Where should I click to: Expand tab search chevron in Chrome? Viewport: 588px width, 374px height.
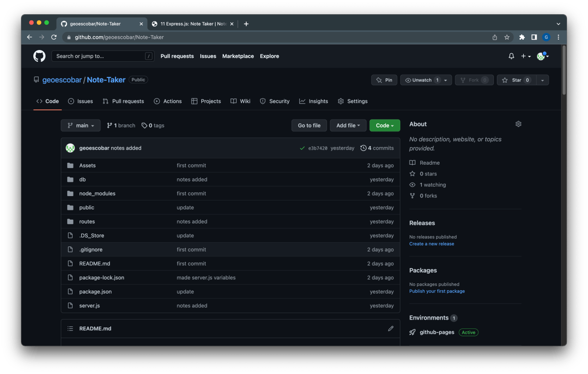click(558, 24)
